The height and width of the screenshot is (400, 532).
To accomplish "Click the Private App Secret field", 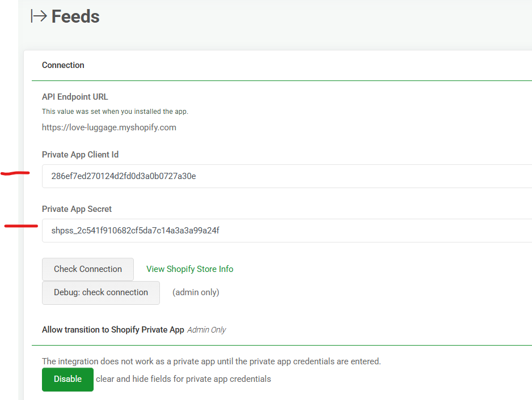I will click(286, 231).
